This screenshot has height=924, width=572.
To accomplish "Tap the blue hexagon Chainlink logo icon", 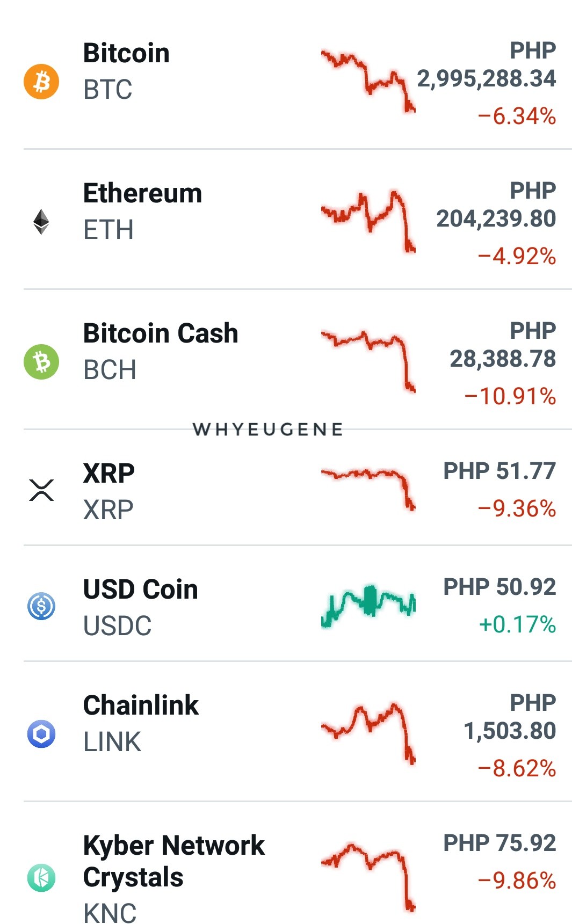I will 41,734.
